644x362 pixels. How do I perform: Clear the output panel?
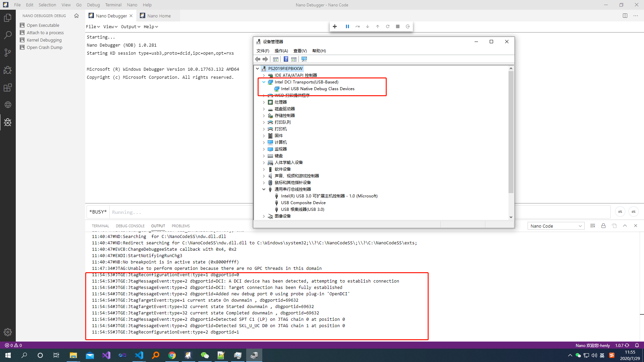[593, 226]
